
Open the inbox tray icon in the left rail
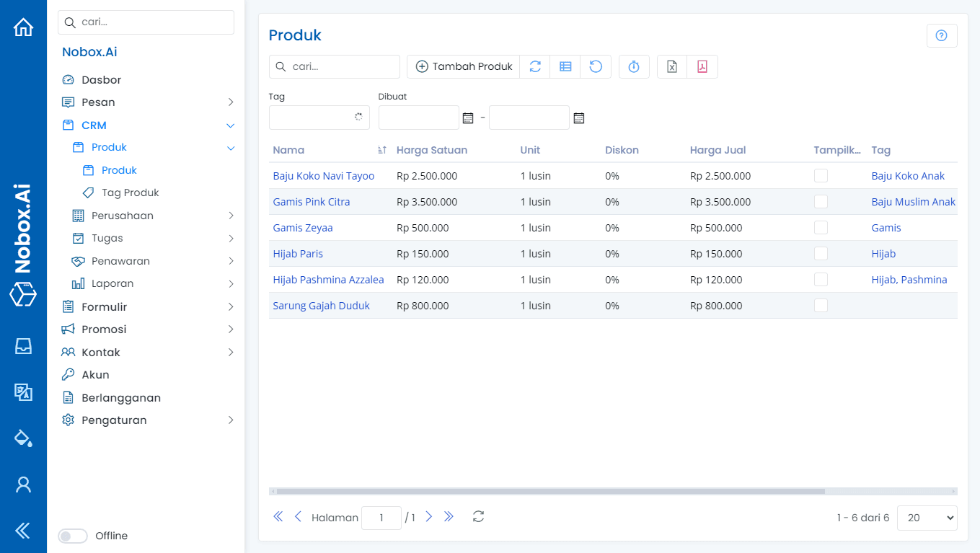(23, 346)
